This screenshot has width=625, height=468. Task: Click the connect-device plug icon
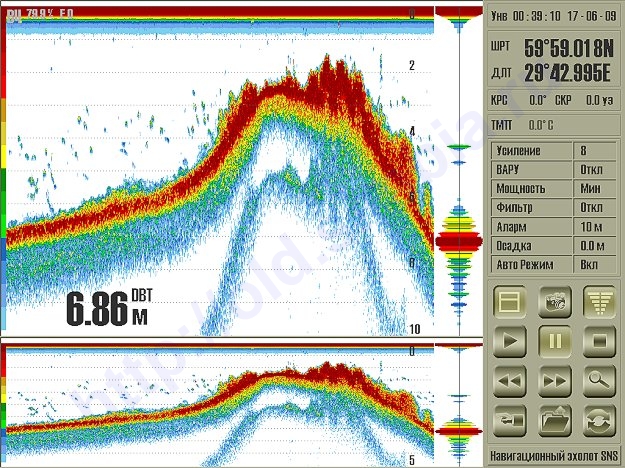point(512,421)
